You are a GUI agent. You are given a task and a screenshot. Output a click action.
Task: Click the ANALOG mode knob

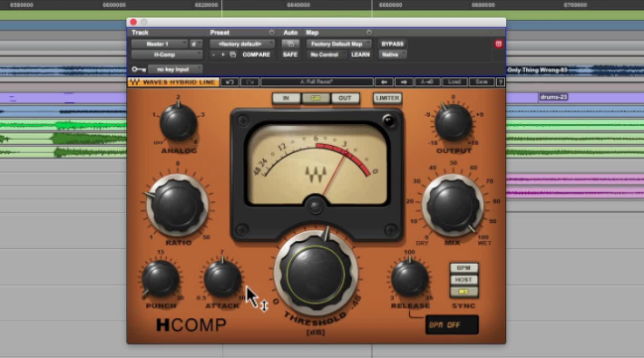coord(179,122)
